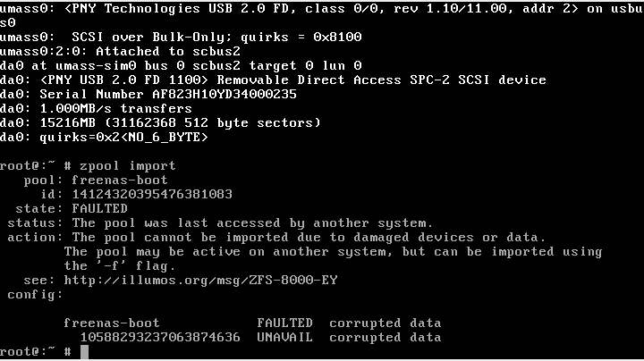This screenshot has width=644, height=361.
Task: Click the 'zpool import' command text
Action: [x=128, y=165]
